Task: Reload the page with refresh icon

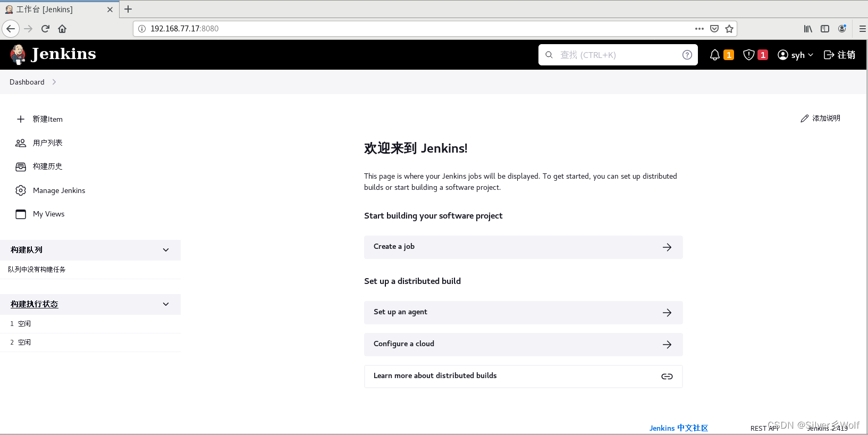Action: click(45, 29)
